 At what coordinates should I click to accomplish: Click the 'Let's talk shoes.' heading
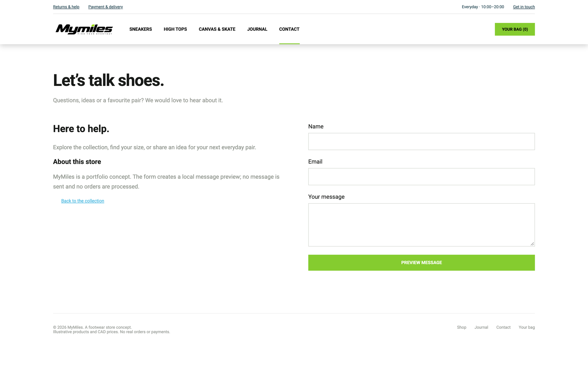click(x=108, y=80)
